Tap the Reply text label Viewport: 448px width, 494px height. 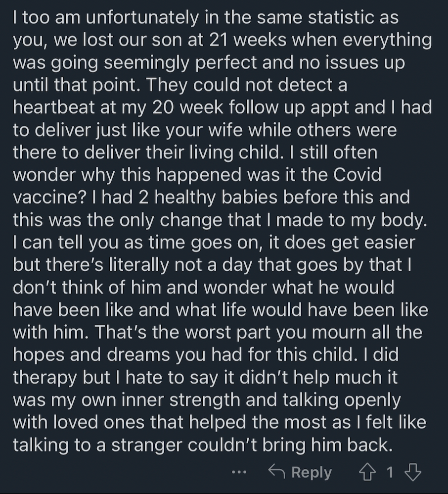pyautogui.click(x=312, y=472)
